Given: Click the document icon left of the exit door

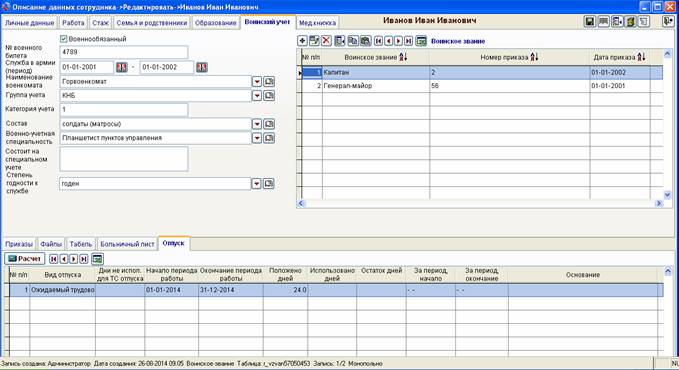Looking at the screenshot, I should (644, 21).
